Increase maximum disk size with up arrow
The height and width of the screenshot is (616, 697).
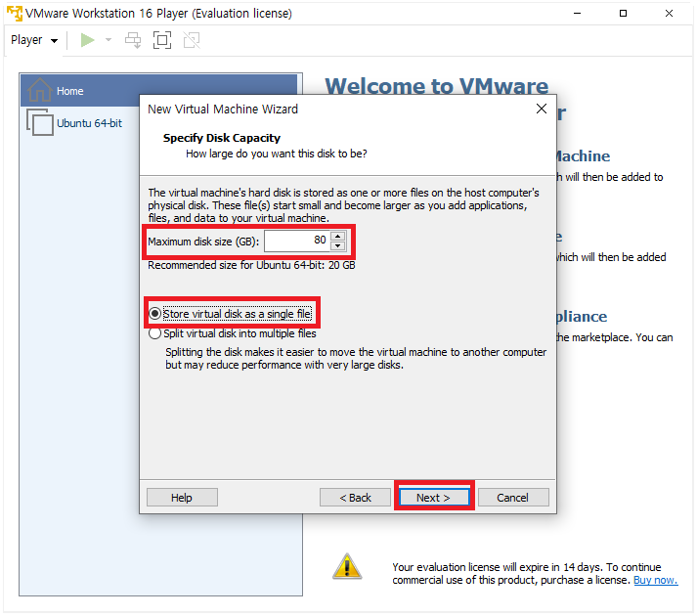338,236
